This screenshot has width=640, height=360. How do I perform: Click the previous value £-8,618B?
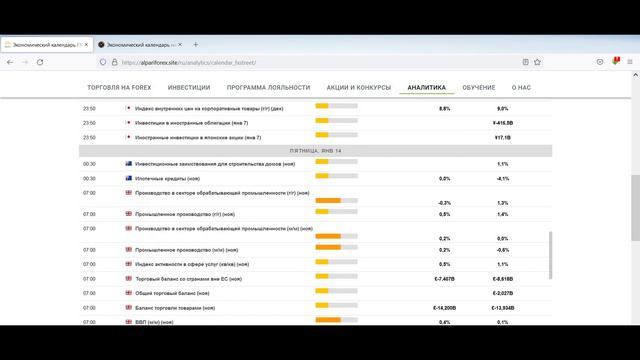tap(502, 279)
